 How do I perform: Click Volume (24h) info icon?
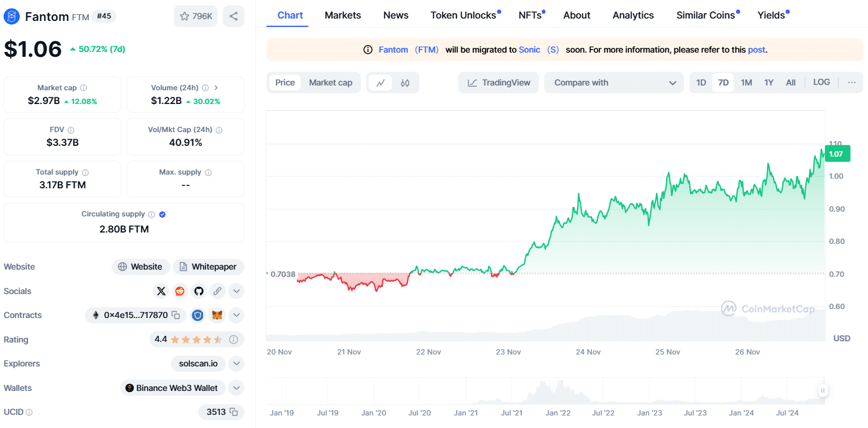[x=206, y=88]
